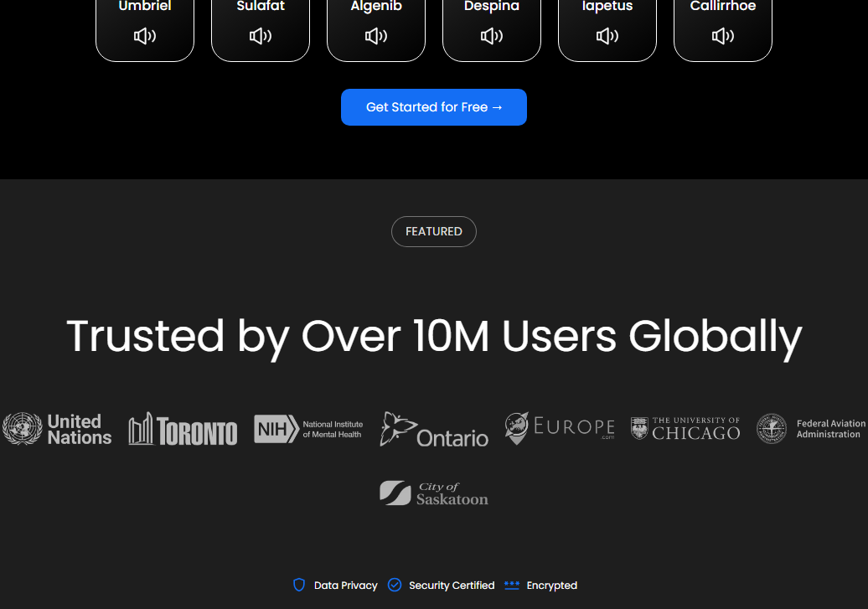Click the Europe.com logo
This screenshot has height=609, width=868.
pos(561,428)
